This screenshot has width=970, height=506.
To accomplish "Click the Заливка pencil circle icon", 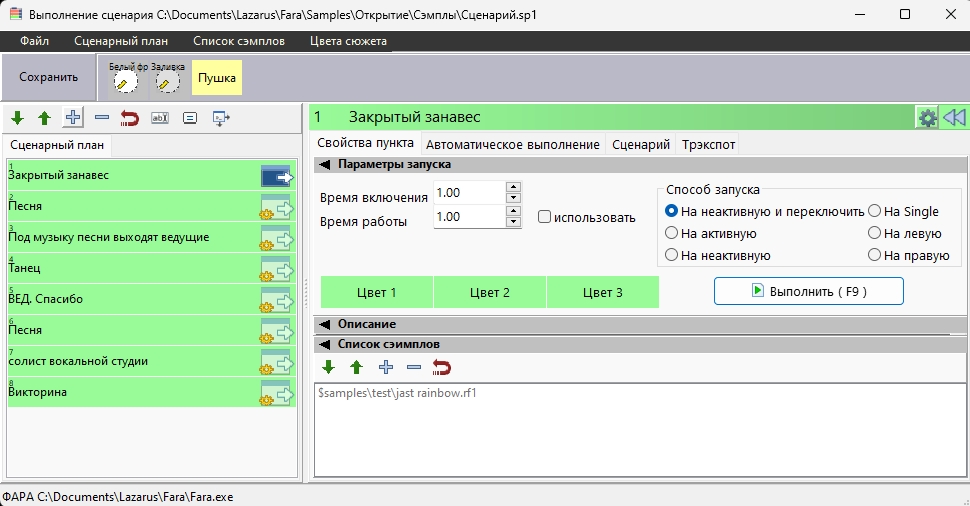I will pyautogui.click(x=167, y=82).
